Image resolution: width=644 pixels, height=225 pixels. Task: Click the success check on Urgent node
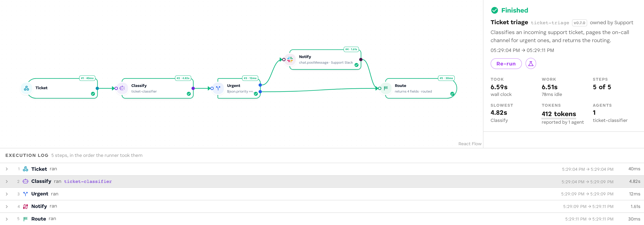pos(256,94)
